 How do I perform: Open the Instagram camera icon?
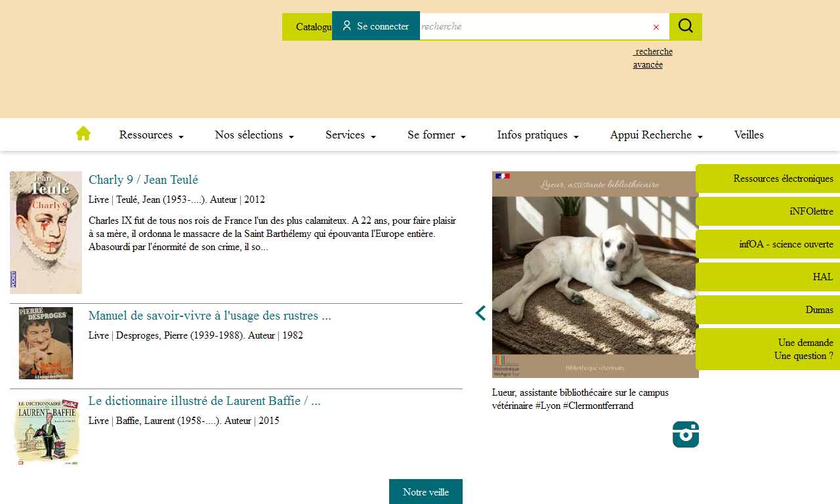pyautogui.click(x=685, y=434)
